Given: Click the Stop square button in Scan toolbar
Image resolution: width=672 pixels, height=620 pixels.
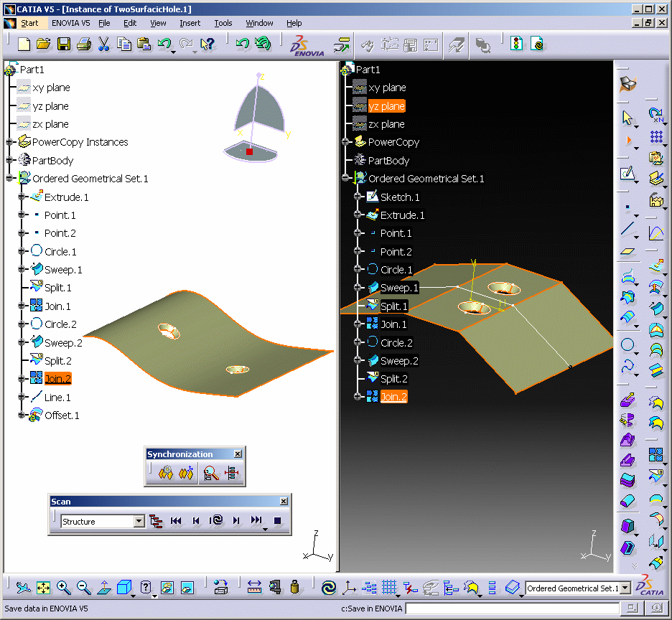Looking at the screenshot, I should 277,521.
